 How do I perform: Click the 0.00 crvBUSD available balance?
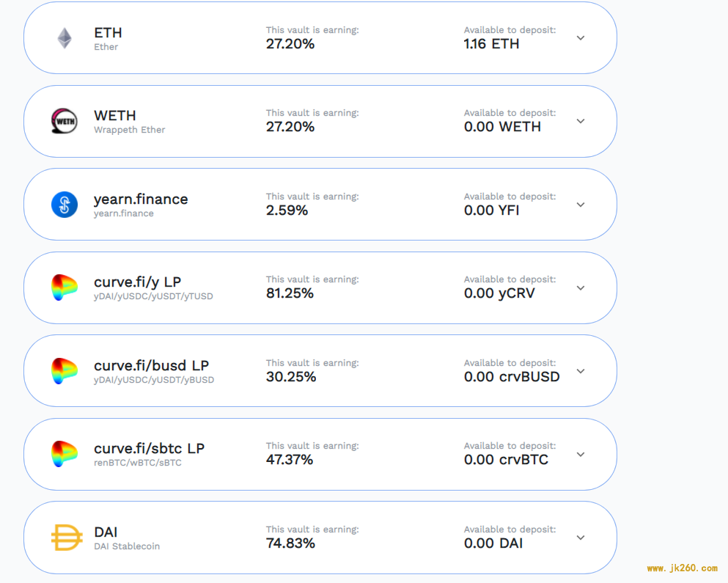tap(512, 377)
